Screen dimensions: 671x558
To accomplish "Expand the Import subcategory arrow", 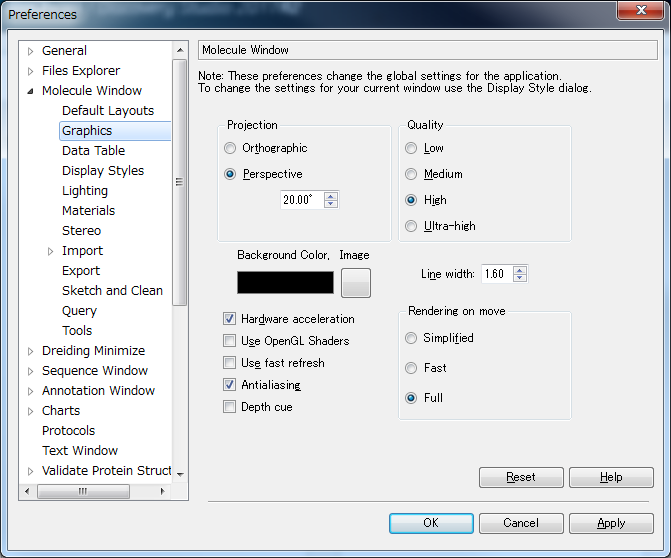I will click(50, 251).
